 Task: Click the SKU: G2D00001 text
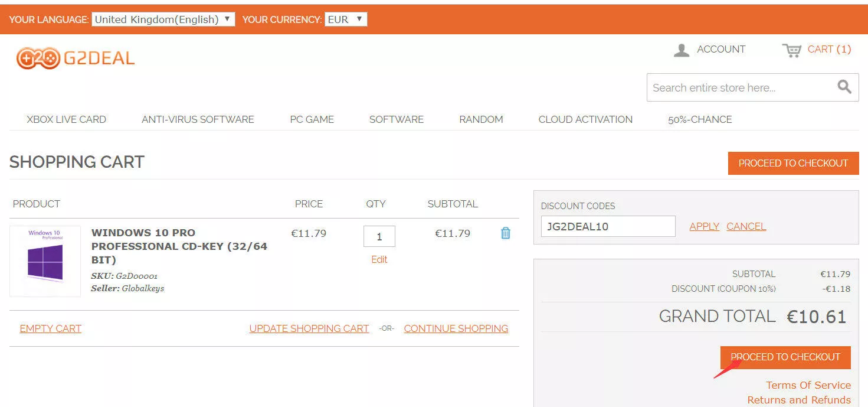(124, 276)
